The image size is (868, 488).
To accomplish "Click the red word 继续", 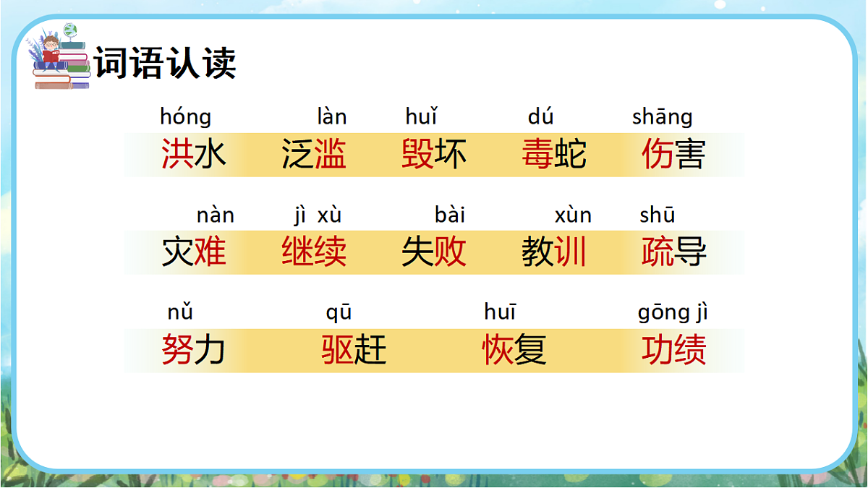I will 314,252.
